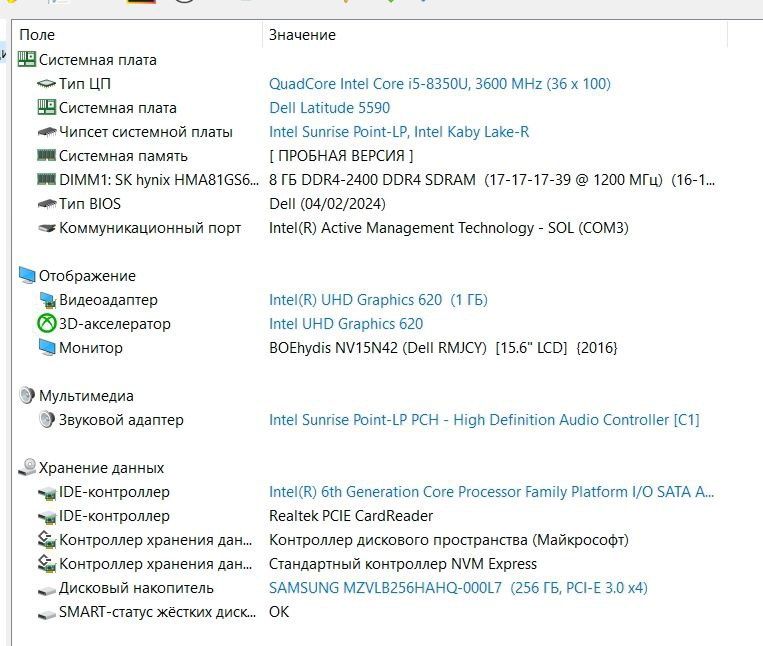Select the Тип BIOS field label
Image resolution: width=763 pixels, height=646 pixels.
(x=90, y=203)
